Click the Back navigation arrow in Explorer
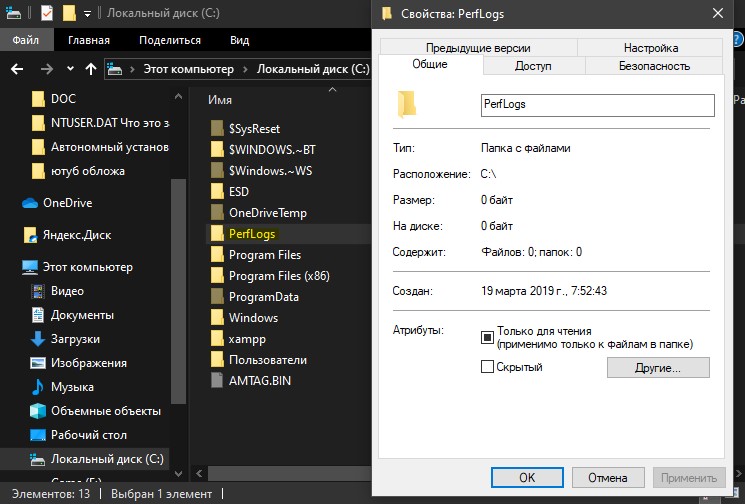 (17, 69)
